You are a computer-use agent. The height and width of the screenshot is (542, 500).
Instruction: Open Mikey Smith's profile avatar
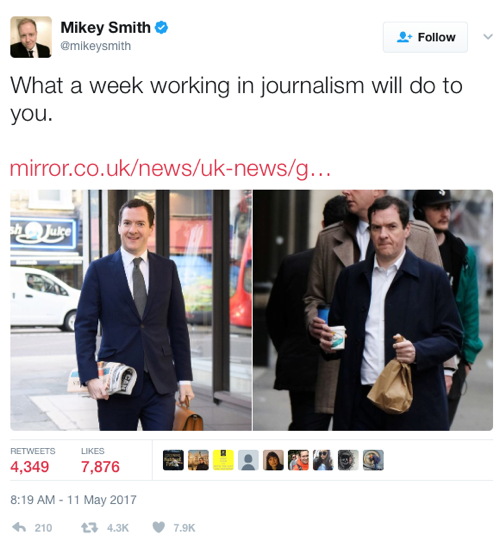(x=31, y=37)
